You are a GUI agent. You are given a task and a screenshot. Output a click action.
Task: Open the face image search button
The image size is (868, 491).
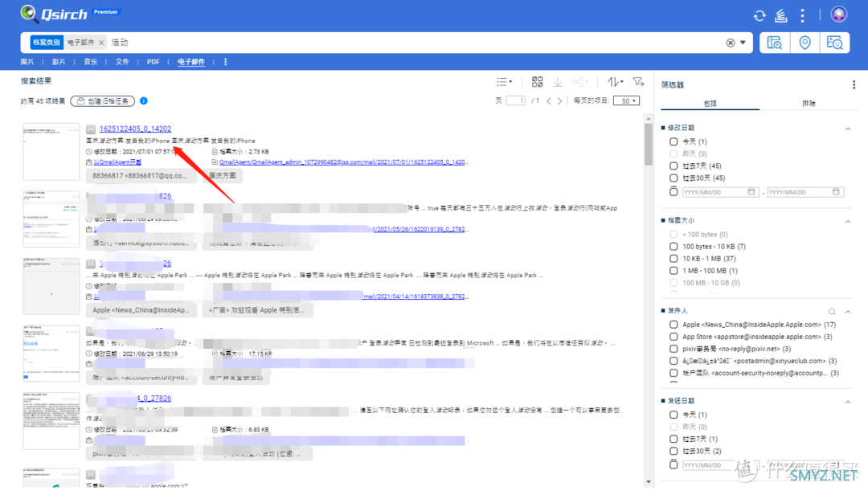(x=834, y=43)
